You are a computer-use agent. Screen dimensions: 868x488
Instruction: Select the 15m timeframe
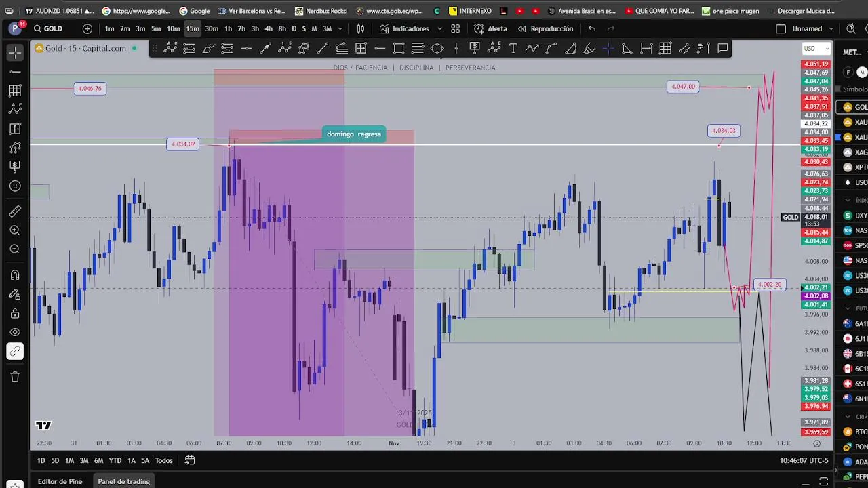pyautogui.click(x=193, y=28)
